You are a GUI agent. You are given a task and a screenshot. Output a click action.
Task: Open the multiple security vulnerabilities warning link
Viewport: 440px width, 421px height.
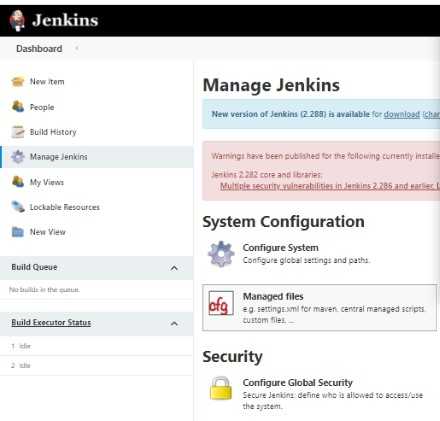click(x=329, y=186)
